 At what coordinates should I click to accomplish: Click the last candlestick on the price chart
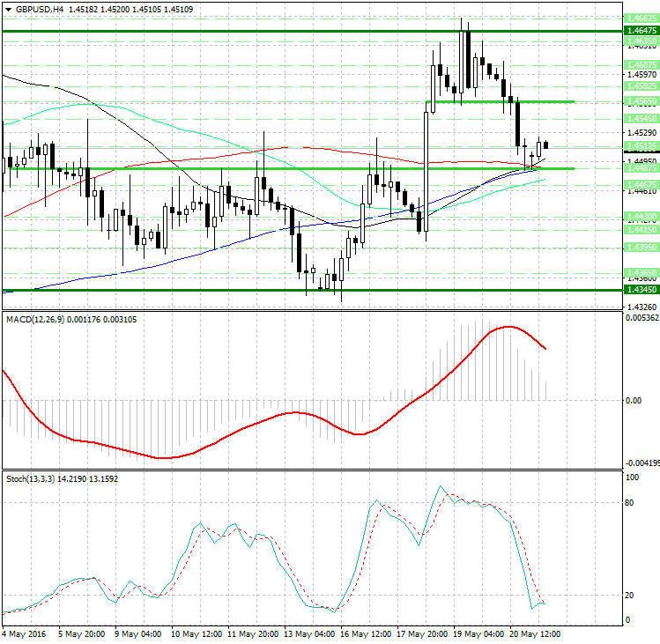click(546, 145)
